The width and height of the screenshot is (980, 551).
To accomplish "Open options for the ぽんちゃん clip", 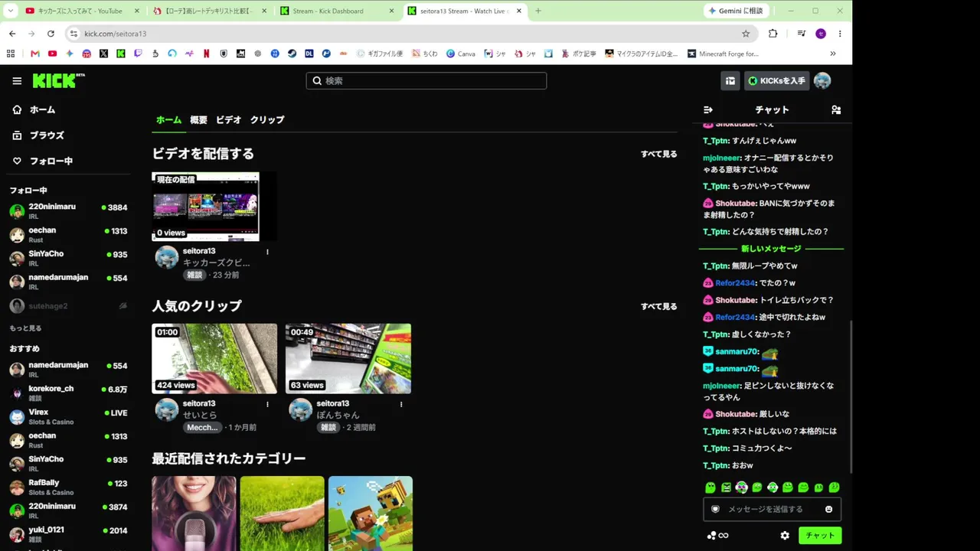I will coord(401,404).
